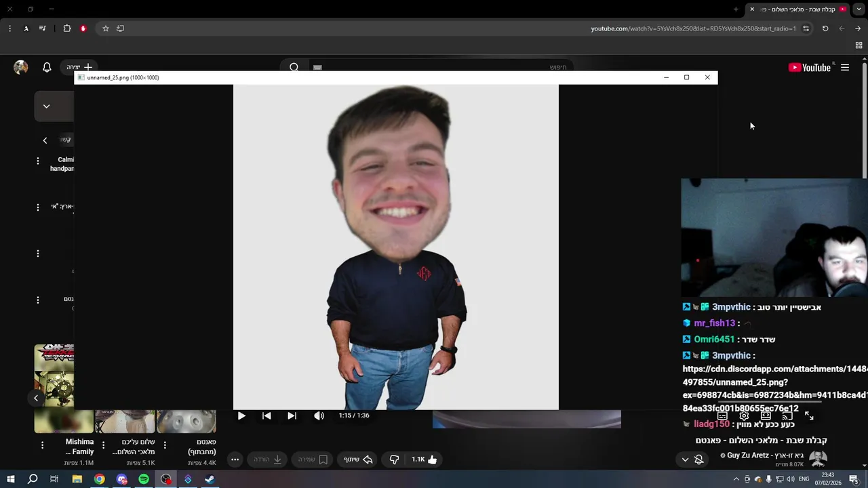Close the קבלת שבת YouTube tab
Viewport: 868px width, 488px height.
(752, 9)
